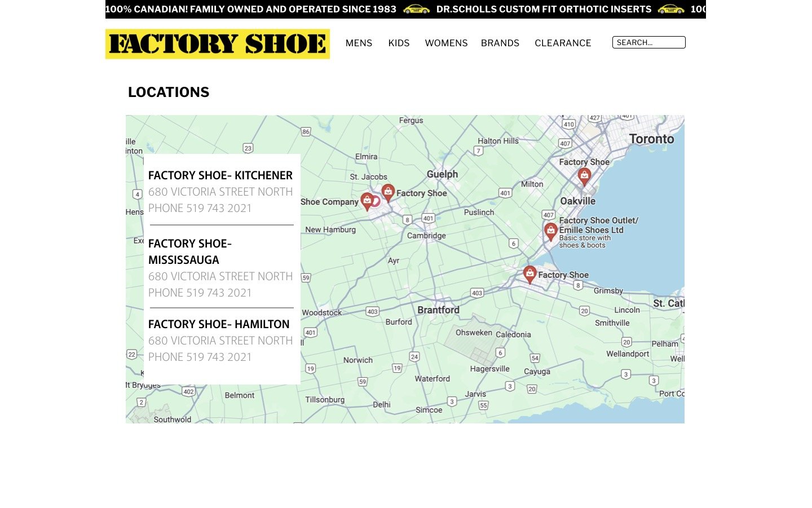Image resolution: width=812 pixels, height=508 pixels.
Task: Click the Simcoe label on the map
Action: tap(429, 410)
